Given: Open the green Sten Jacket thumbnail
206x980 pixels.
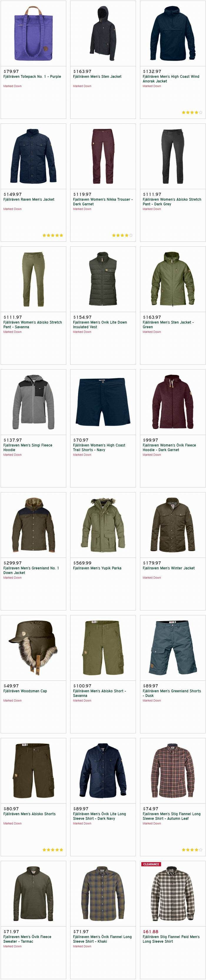Looking at the screenshot, I should (x=173, y=279).
